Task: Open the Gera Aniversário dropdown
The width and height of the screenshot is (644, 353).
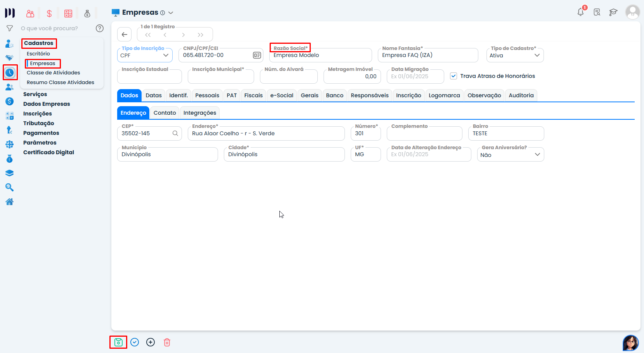Action: click(510, 155)
